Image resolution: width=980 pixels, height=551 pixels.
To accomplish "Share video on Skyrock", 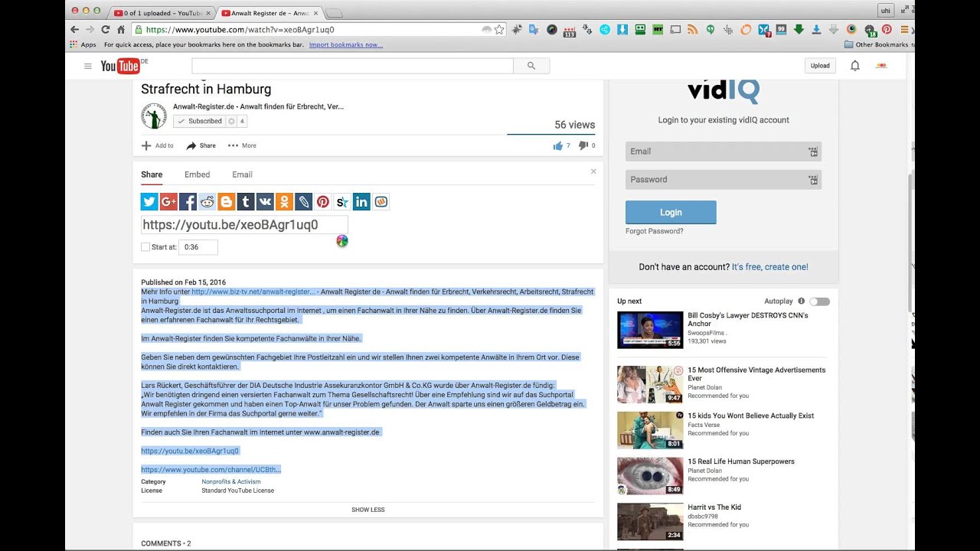I will click(x=342, y=202).
